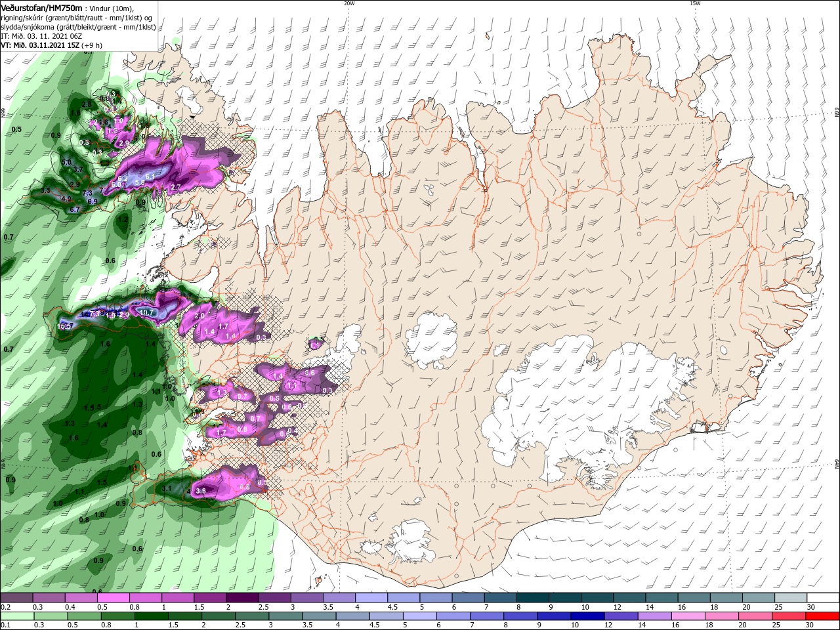Screen dimensions: 840x630
Task: Click the 'IT: Mið. 03. 11. 2021 06Z' line
Action: tap(41, 36)
